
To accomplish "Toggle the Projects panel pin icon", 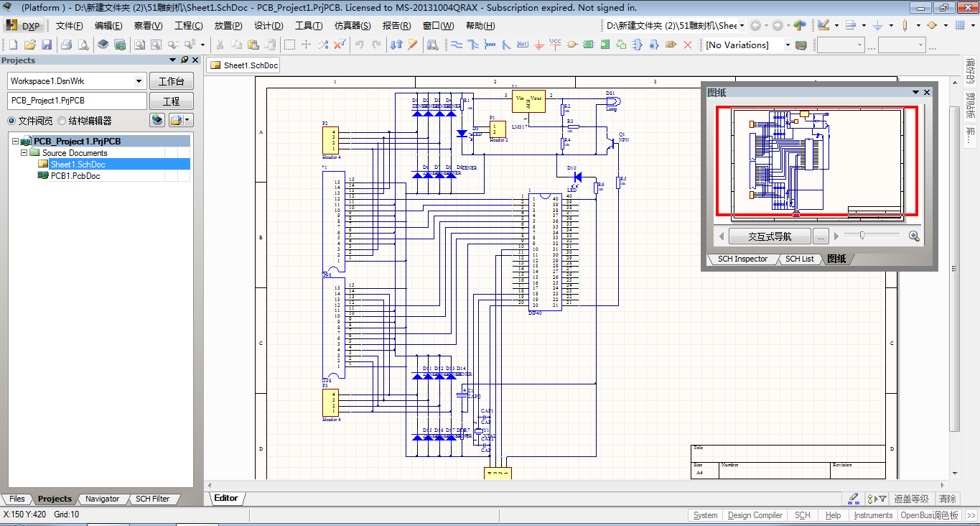I will pos(184,60).
